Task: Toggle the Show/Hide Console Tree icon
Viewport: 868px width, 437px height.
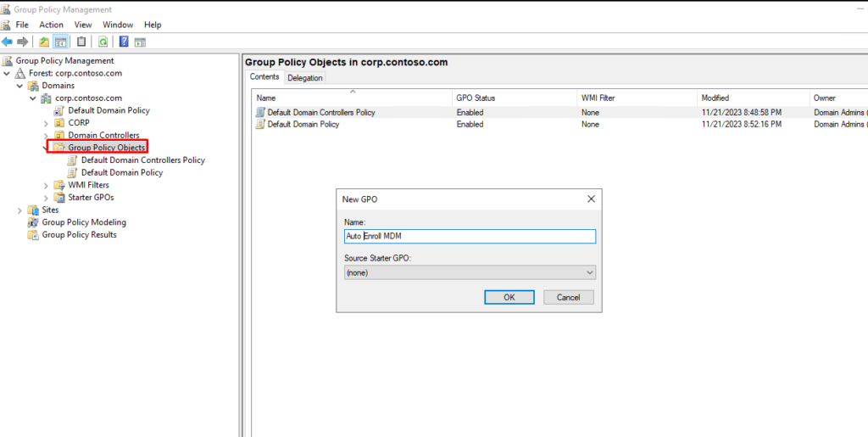Action: point(61,42)
